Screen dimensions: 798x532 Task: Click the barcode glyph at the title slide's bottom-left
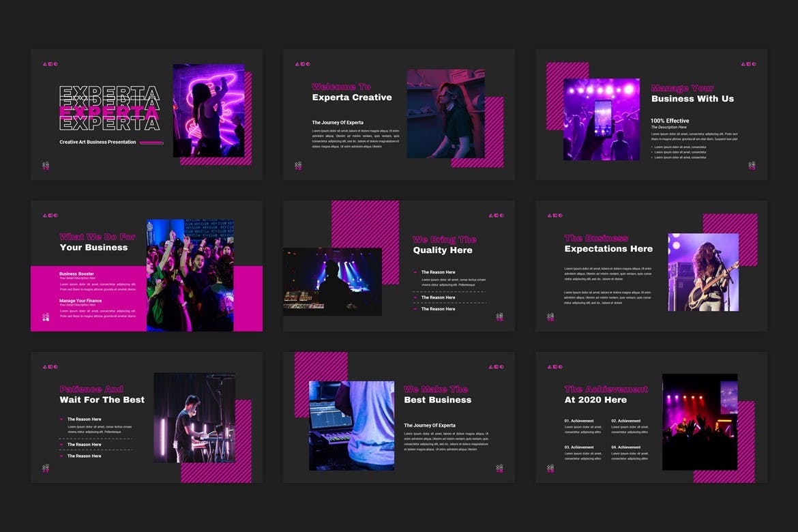coord(45,165)
